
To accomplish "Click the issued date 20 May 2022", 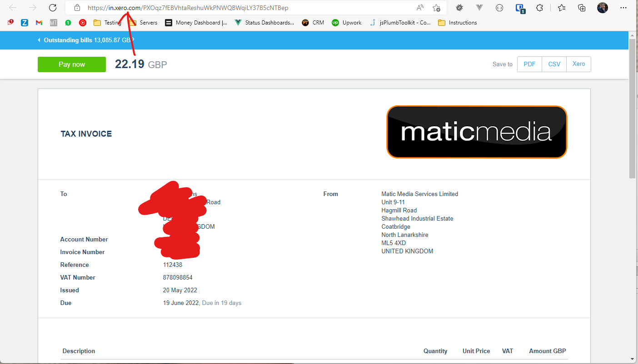I will (x=180, y=290).
